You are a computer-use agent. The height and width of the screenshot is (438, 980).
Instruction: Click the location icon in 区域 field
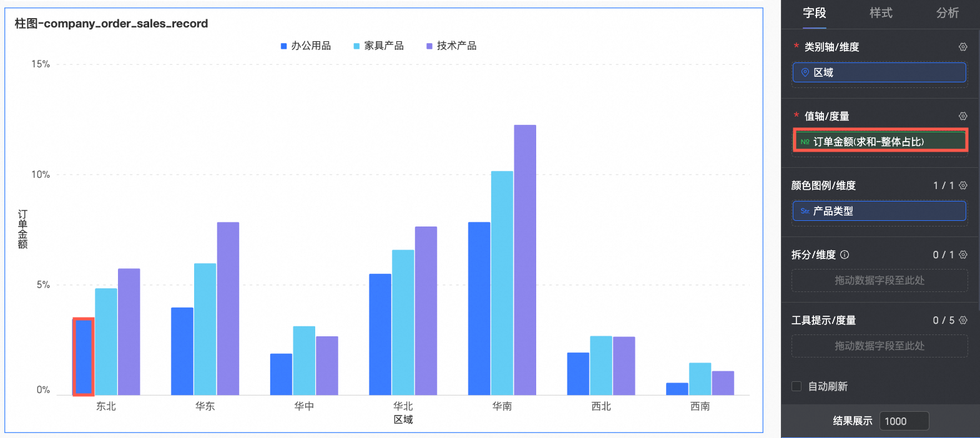pos(805,72)
